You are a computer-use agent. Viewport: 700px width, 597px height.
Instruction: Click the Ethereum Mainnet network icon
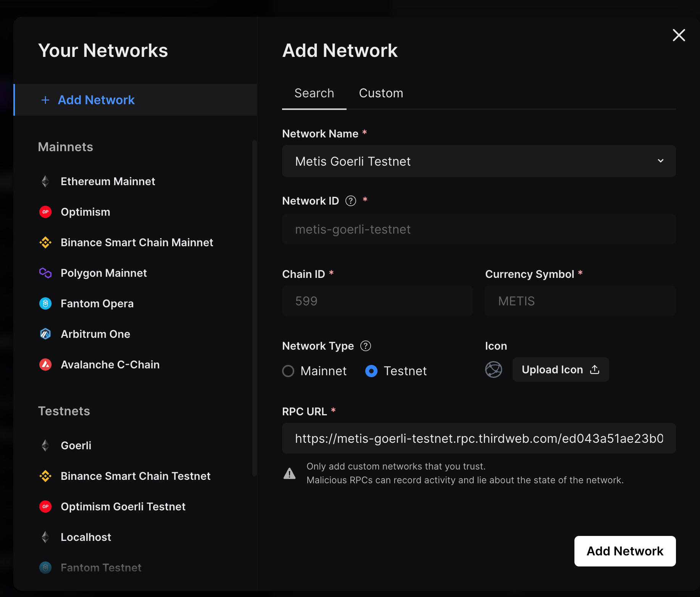45,181
